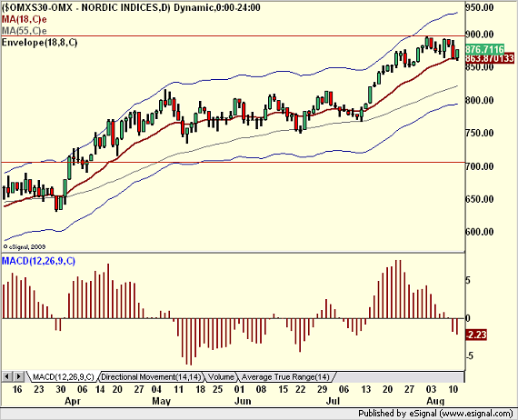
Task: Click the -2.23 MACD value marker
Action: coord(476,335)
